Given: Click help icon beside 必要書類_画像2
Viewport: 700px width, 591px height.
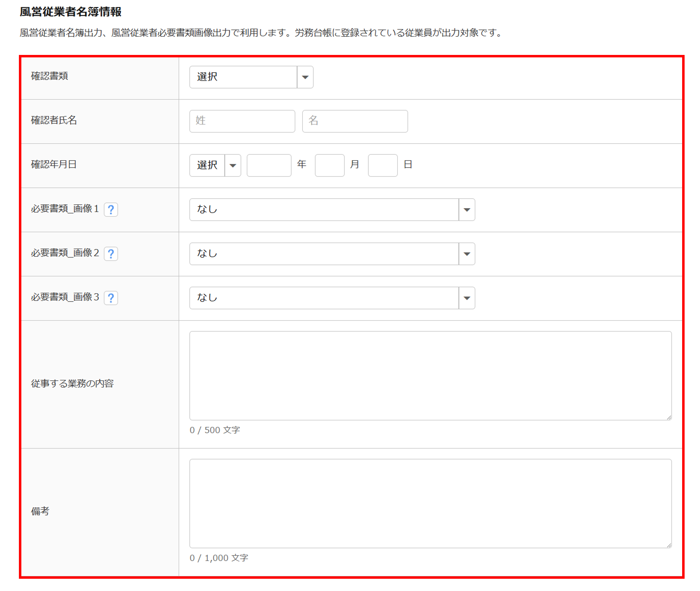Looking at the screenshot, I should click(x=111, y=254).
